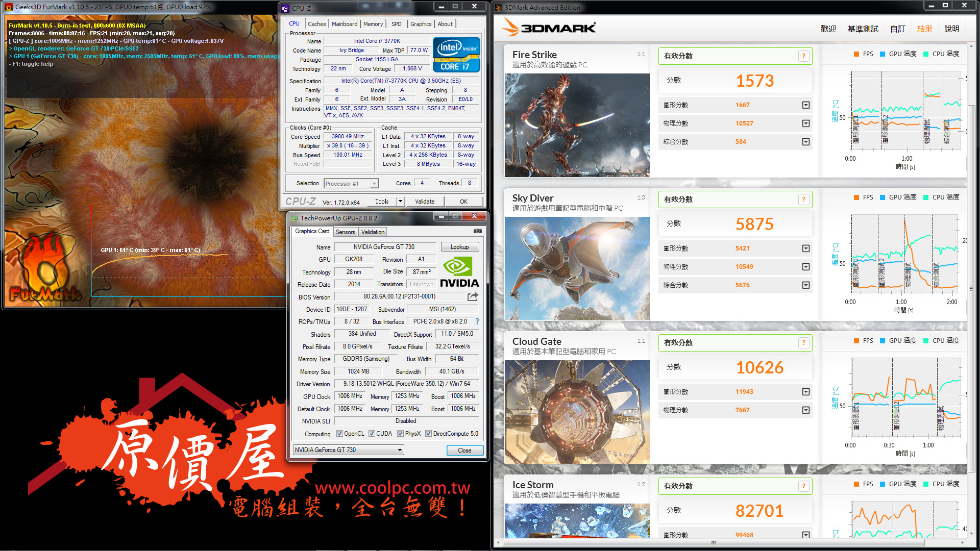Click the NVIDIA logo in GPU-Z
Screen dimensions: 980x551
(x=459, y=272)
